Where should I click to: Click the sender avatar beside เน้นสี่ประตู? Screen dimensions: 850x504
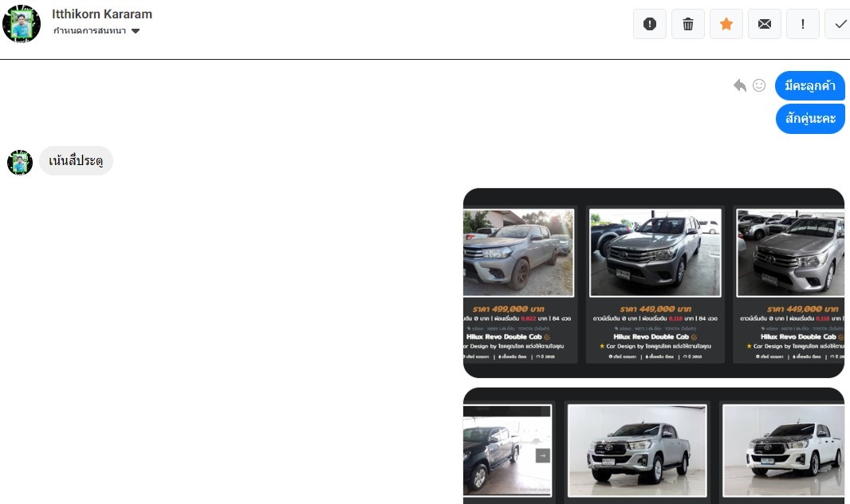pyautogui.click(x=20, y=163)
